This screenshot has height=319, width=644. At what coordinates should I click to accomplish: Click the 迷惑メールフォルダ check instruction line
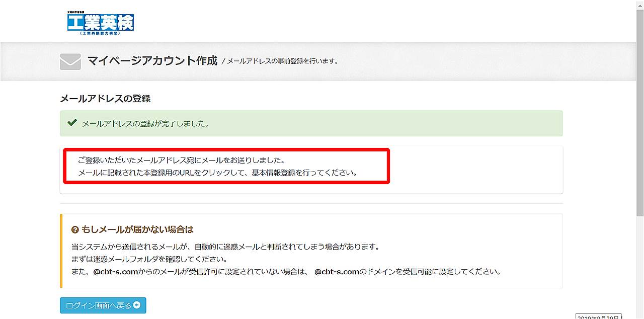pos(149,260)
